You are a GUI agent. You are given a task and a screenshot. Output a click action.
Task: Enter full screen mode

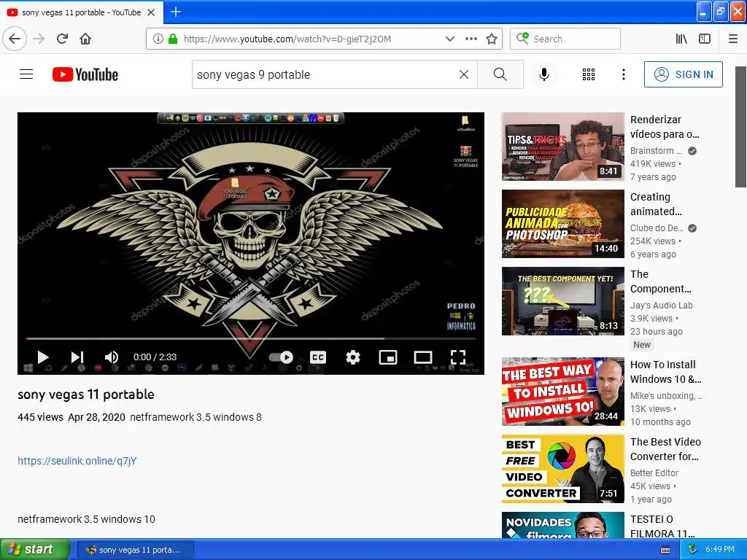[458, 357]
